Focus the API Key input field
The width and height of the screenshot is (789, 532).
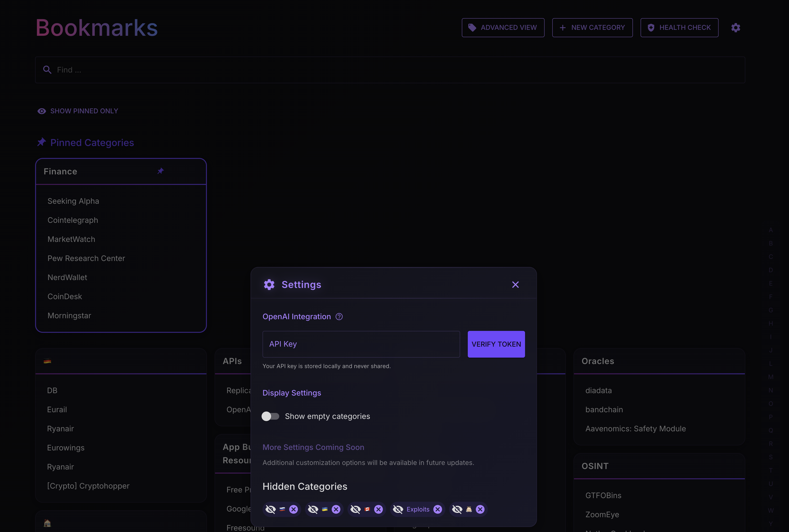pyautogui.click(x=361, y=344)
